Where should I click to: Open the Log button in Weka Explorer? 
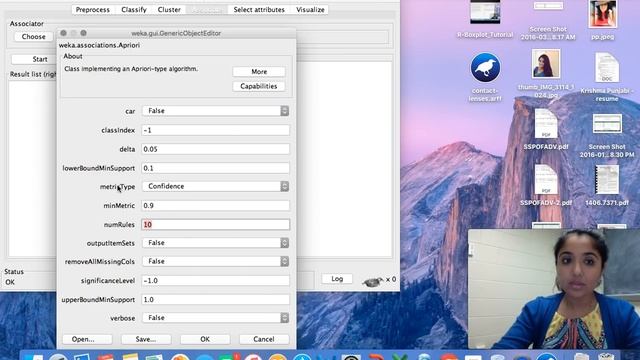337,279
